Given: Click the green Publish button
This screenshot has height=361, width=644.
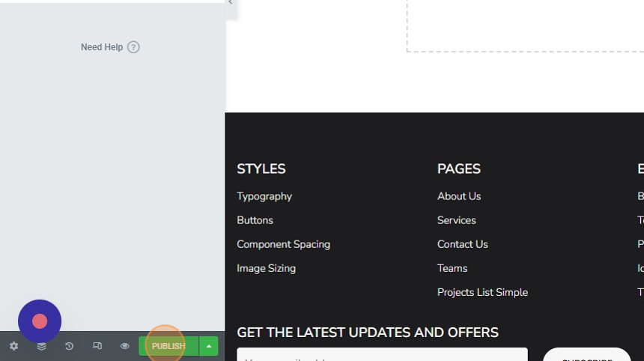Looking at the screenshot, I should coord(168,346).
